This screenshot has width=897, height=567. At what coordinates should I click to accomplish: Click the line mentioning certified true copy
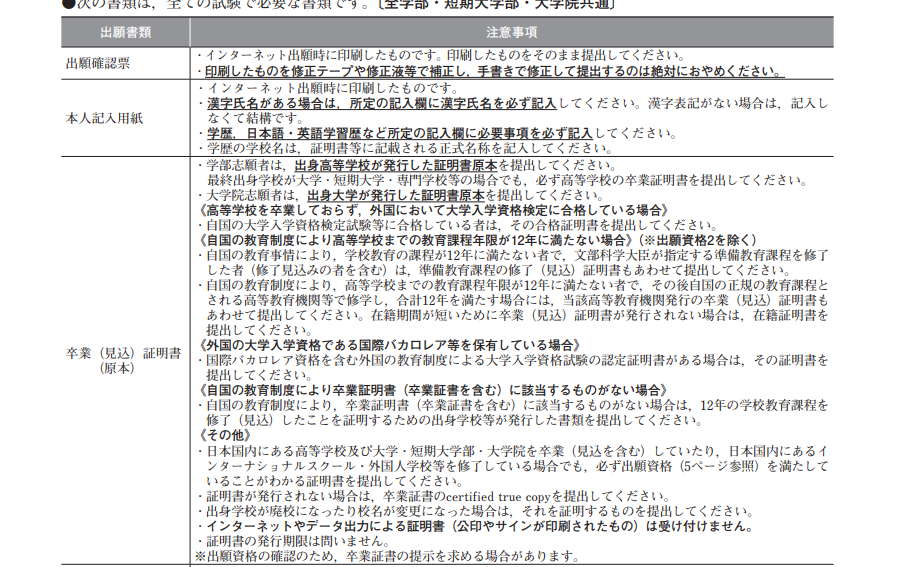[434, 496]
